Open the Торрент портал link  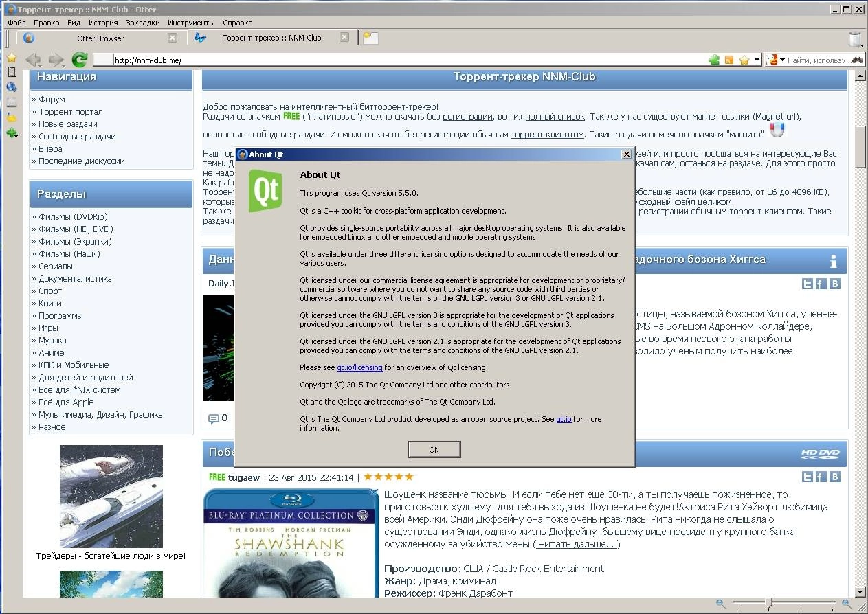(71, 111)
